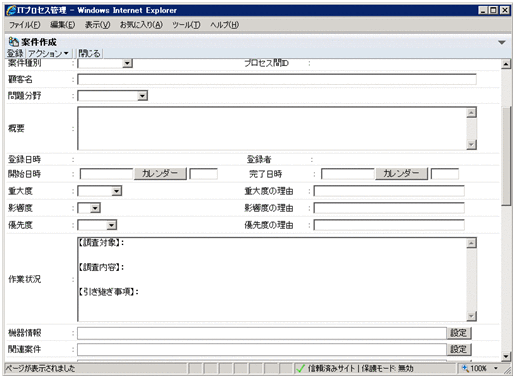Click the 概要 text area scroll-down arrow
Image resolution: width=517 pixels, height=380 pixels.
pos(471,145)
